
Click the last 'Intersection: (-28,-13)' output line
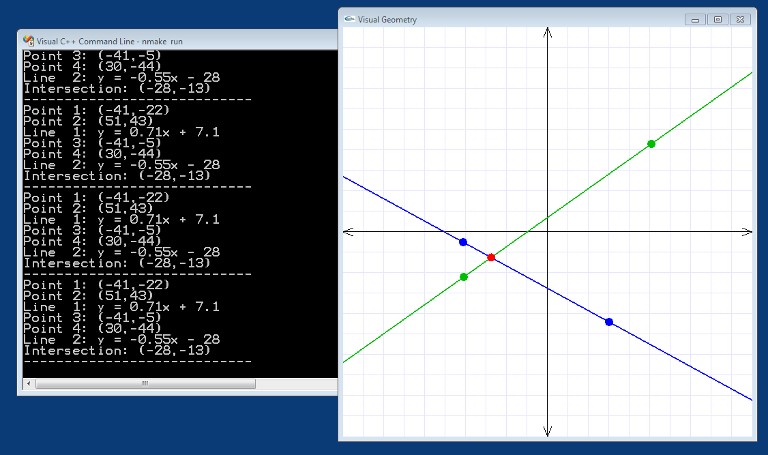[x=117, y=351]
